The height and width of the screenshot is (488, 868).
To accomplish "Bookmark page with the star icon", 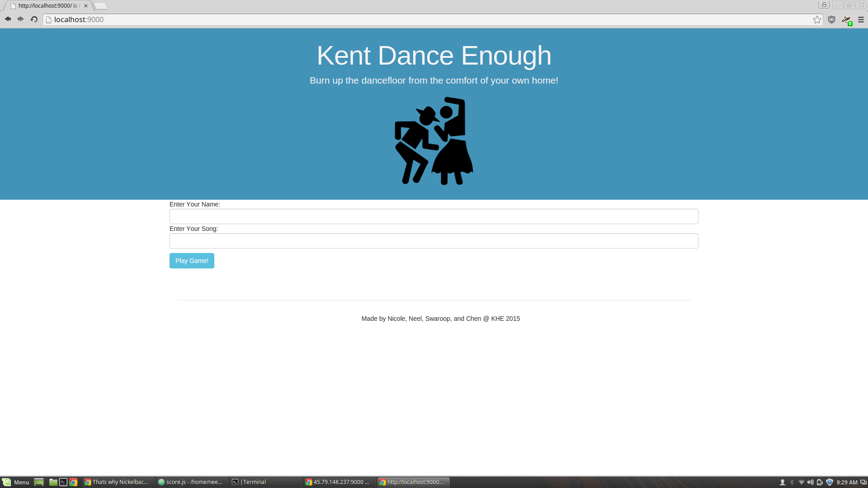I will (817, 19).
